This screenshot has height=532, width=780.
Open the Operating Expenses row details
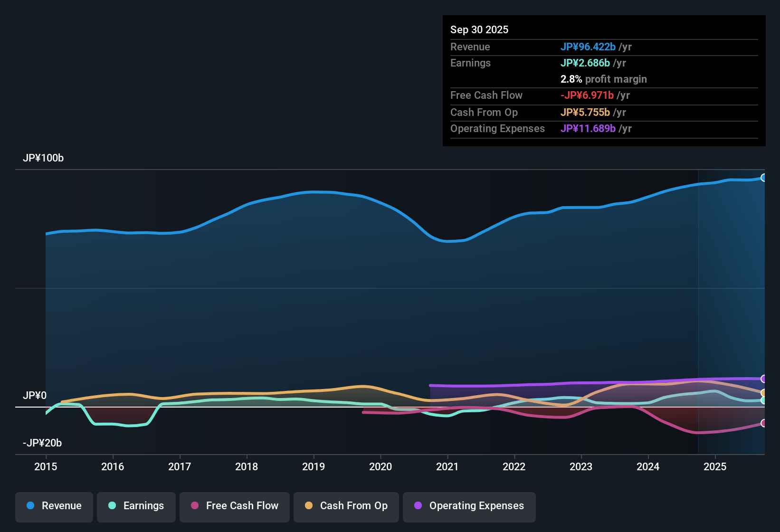tap(497, 129)
